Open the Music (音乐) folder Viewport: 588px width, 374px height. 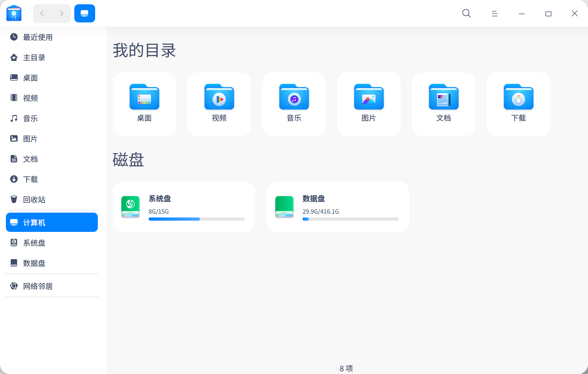[x=294, y=104]
